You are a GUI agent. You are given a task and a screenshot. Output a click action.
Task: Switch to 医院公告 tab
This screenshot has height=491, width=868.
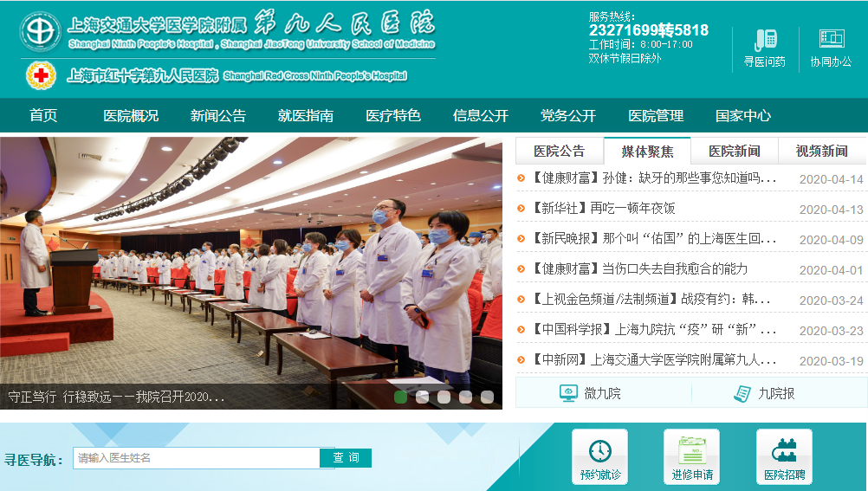tap(560, 152)
